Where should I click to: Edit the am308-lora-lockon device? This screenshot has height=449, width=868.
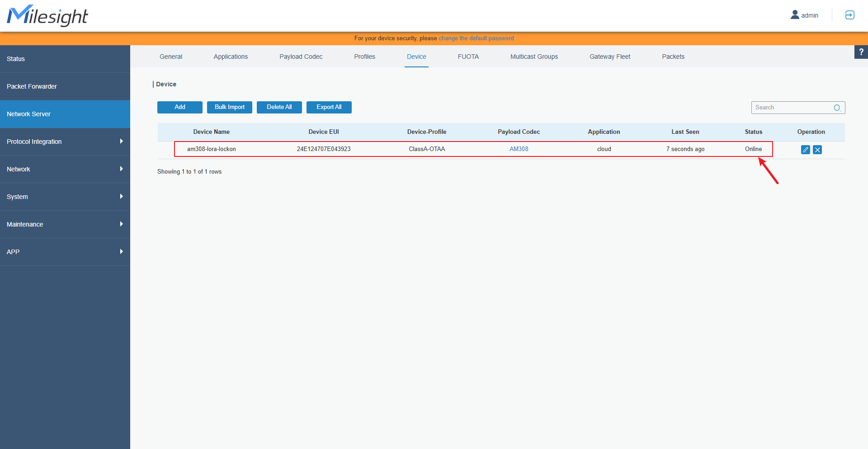pyautogui.click(x=805, y=150)
